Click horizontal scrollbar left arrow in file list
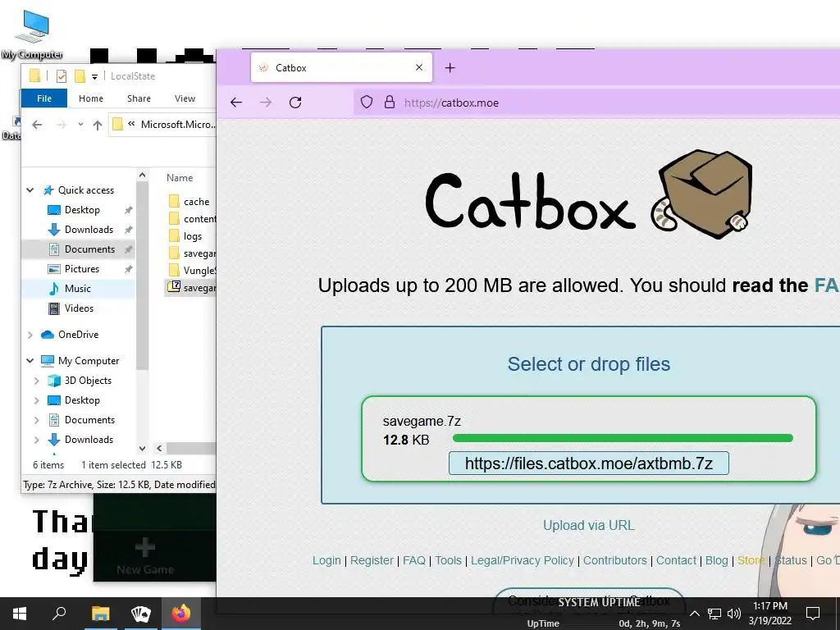This screenshot has height=630, width=840. [159, 449]
